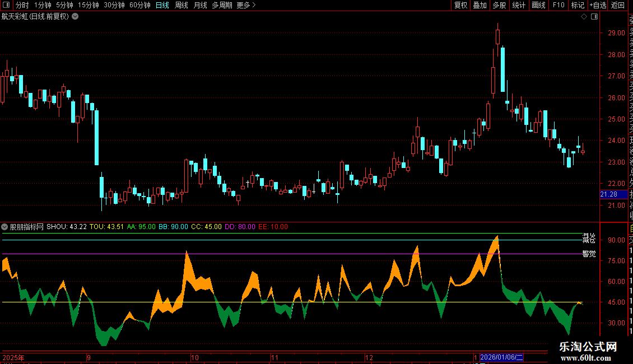Click the diamond icon in the chart's top-right corner
Image resolution: width=633 pixels, height=364 pixels.
coord(584,17)
